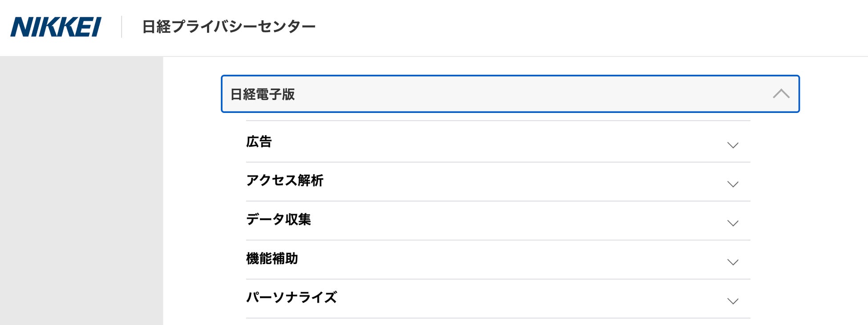This screenshot has height=325, width=868.
Task: Click the down chevron beside データ収集
Action: [732, 223]
